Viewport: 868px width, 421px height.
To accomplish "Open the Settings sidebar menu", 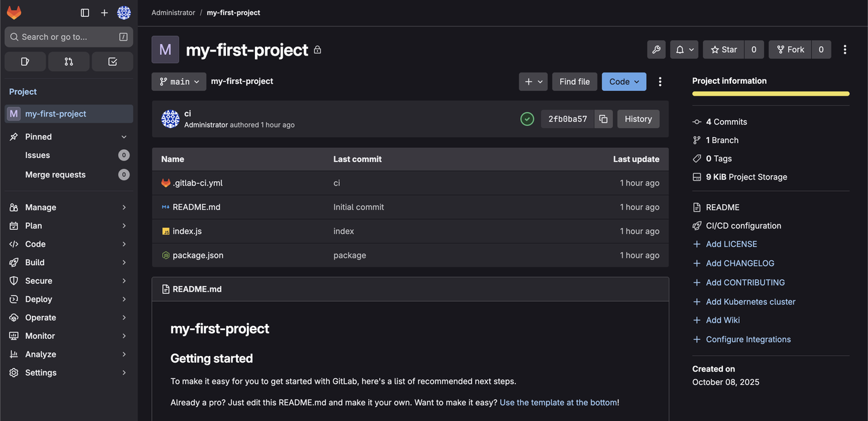I will 68,373.
